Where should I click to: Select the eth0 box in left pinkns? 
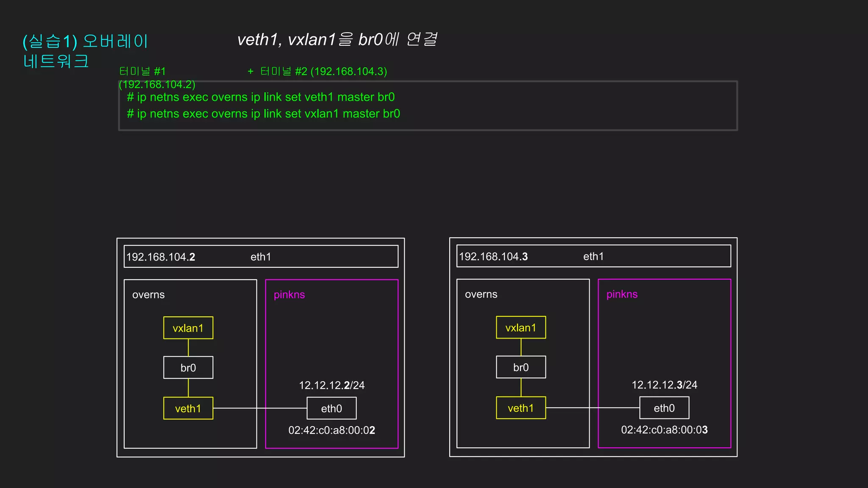click(331, 408)
